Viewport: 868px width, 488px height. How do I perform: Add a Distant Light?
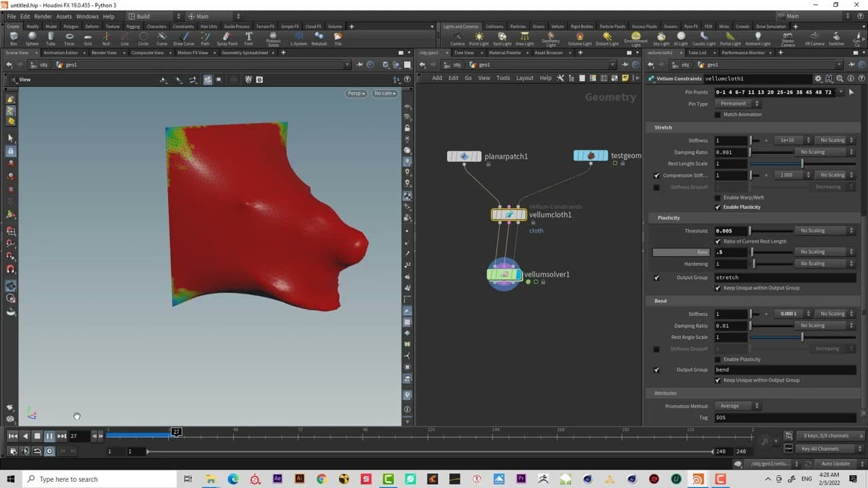pos(606,39)
